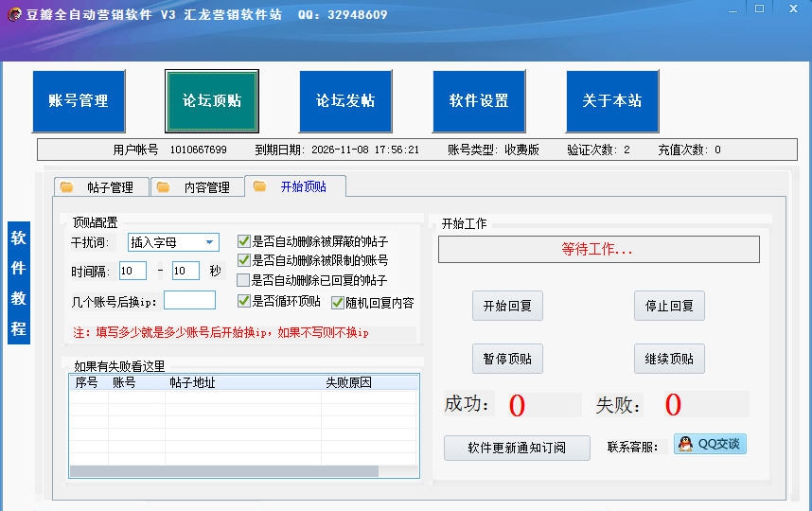Image resolution: width=812 pixels, height=511 pixels.
Task: Click the 成功 counter value
Action: [517, 405]
